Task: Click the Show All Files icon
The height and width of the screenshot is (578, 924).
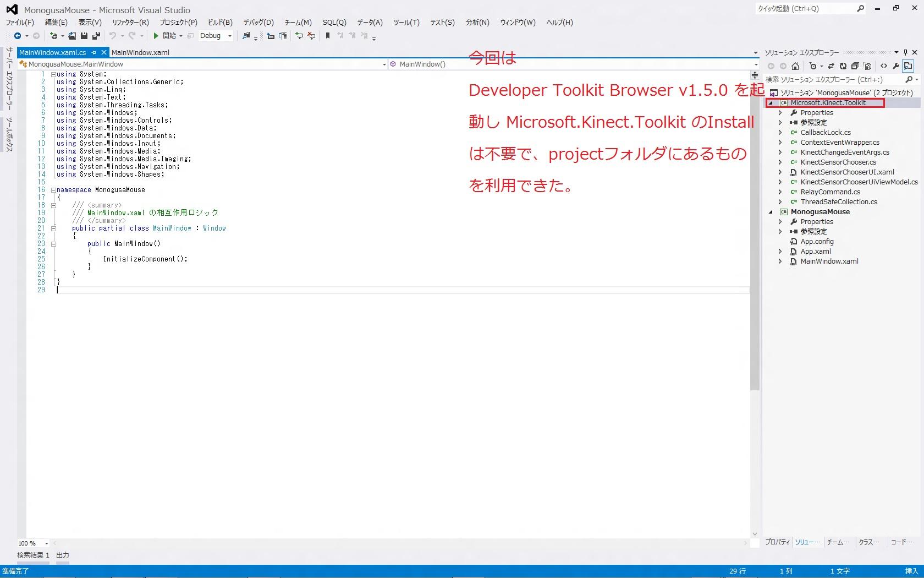Action: [868, 66]
